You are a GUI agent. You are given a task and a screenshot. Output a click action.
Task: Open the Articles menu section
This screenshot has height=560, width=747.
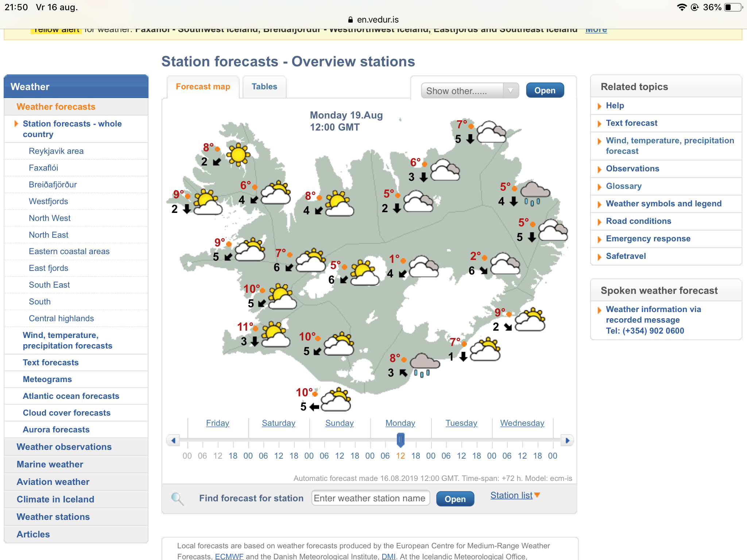click(x=33, y=534)
